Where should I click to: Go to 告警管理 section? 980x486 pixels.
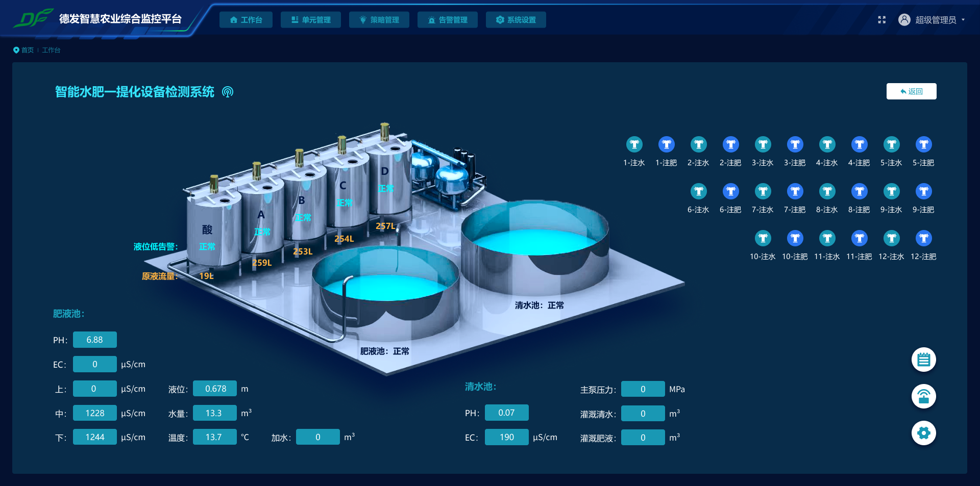tap(448, 20)
